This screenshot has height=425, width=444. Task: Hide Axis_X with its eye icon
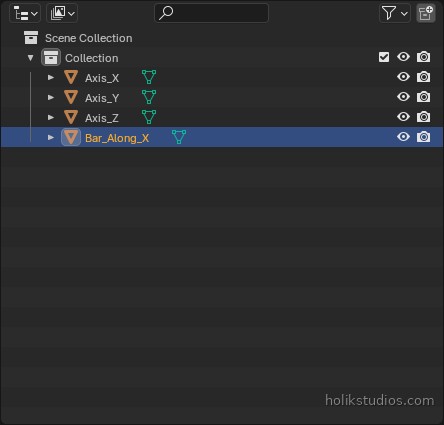point(403,77)
